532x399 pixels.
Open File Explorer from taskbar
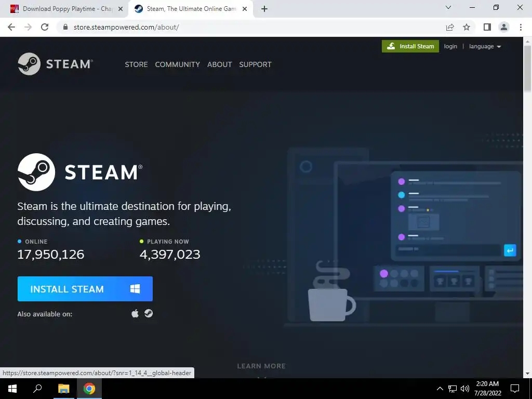[x=63, y=389]
